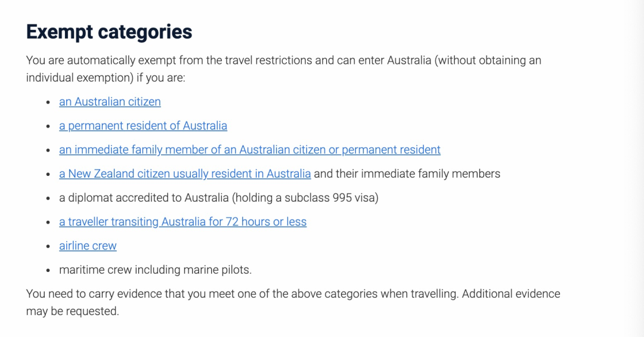
Task: Click the bullet beside 'a permanent resident of Australia'
Action: pos(48,126)
